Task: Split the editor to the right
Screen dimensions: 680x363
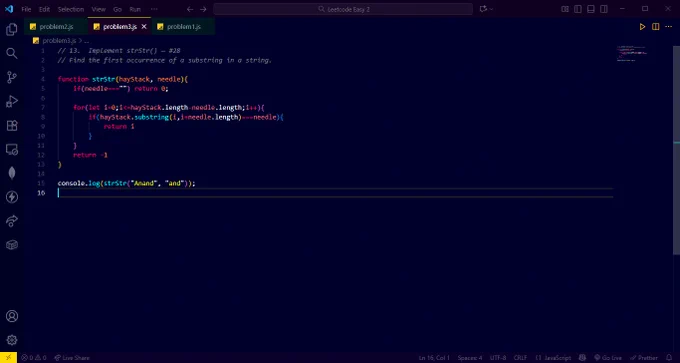Action: (656, 27)
